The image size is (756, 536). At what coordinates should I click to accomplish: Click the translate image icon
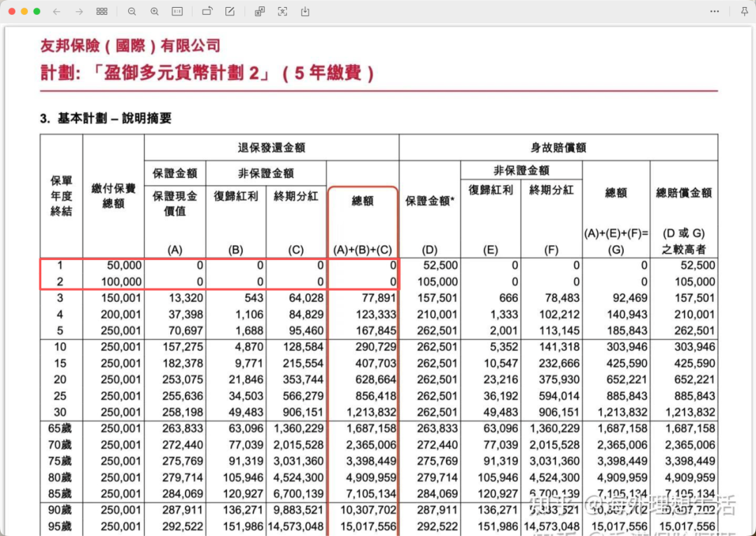pos(260,11)
